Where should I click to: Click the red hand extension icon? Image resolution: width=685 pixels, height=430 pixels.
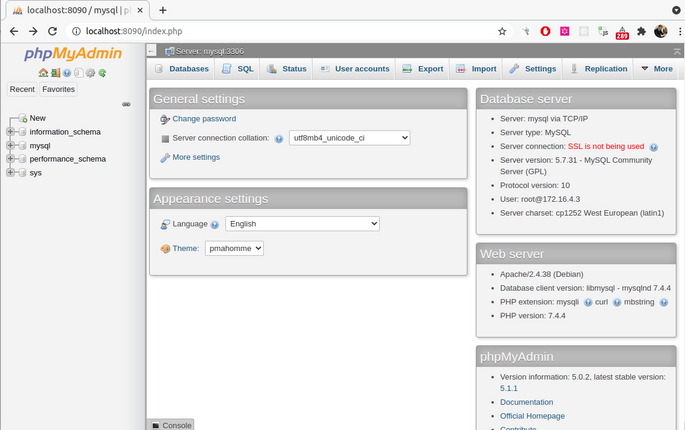(545, 31)
